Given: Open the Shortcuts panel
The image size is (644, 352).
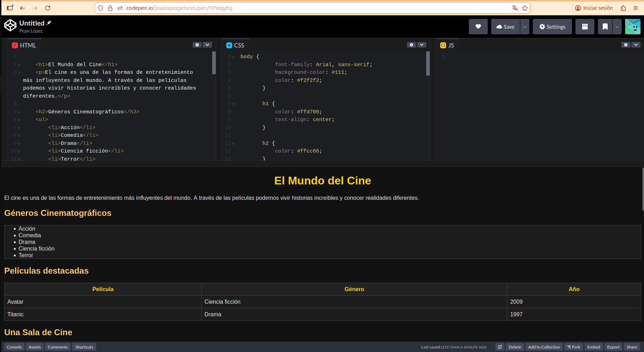Looking at the screenshot, I should pyautogui.click(x=84, y=347).
